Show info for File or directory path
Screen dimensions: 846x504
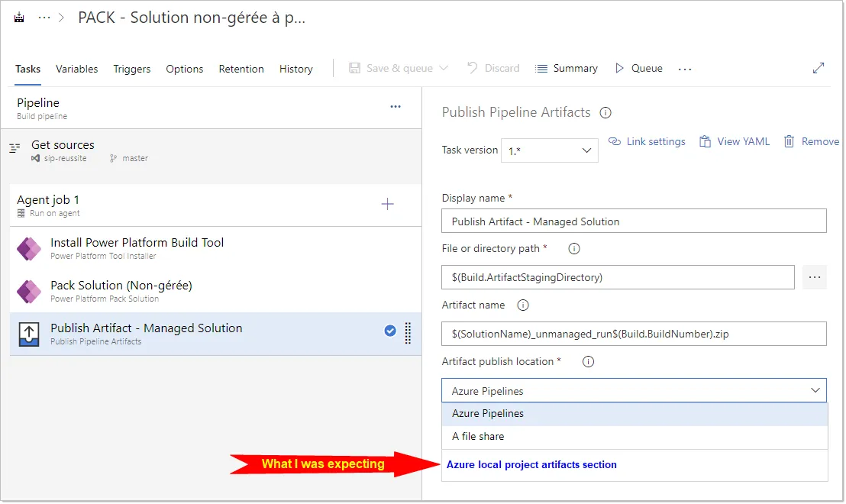click(574, 249)
